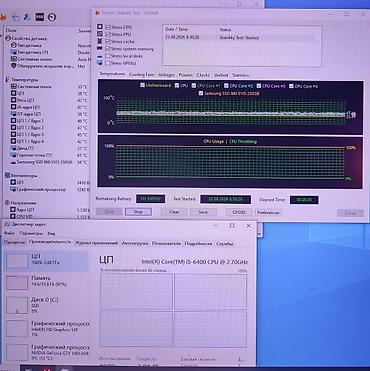
Task: Click the Графический процессор fan row
Action: [x=49, y=189]
